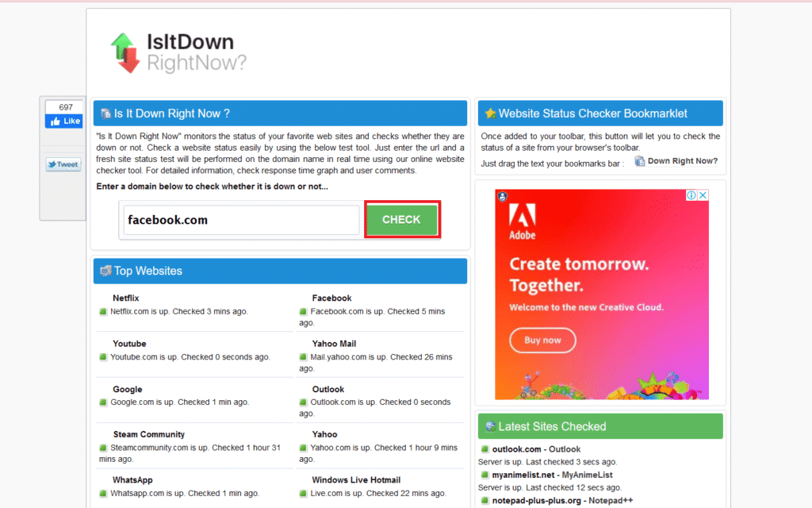Image resolution: width=812 pixels, height=508 pixels.
Task: Close the Adobe ad with X icon
Action: 703,195
